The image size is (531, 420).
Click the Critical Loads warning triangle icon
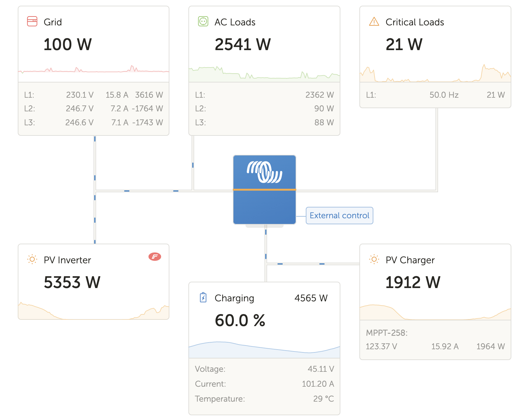374,22
